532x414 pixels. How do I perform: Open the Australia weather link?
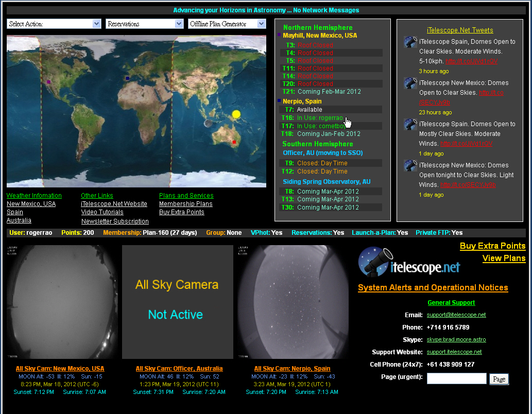click(x=19, y=220)
